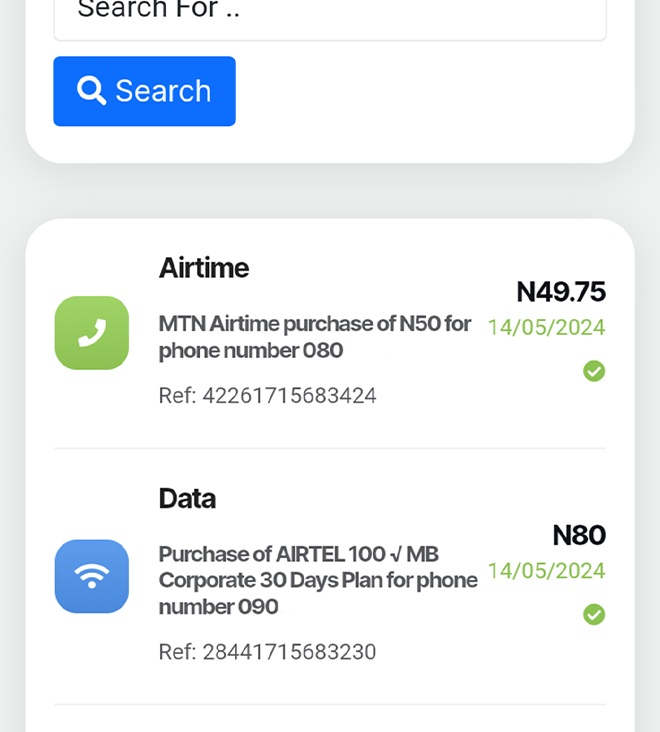Screen dimensions: 660x732
Task: Click the Data transaction success checkmark
Action: pyautogui.click(x=594, y=614)
